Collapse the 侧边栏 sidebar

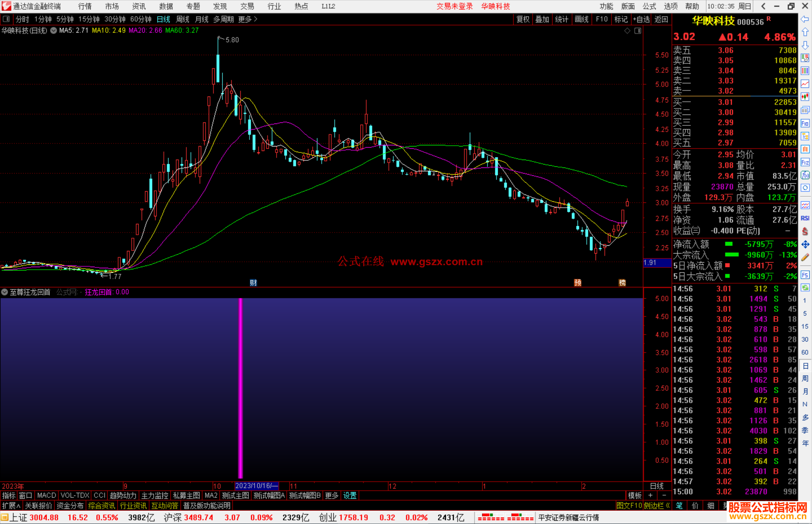656,506
